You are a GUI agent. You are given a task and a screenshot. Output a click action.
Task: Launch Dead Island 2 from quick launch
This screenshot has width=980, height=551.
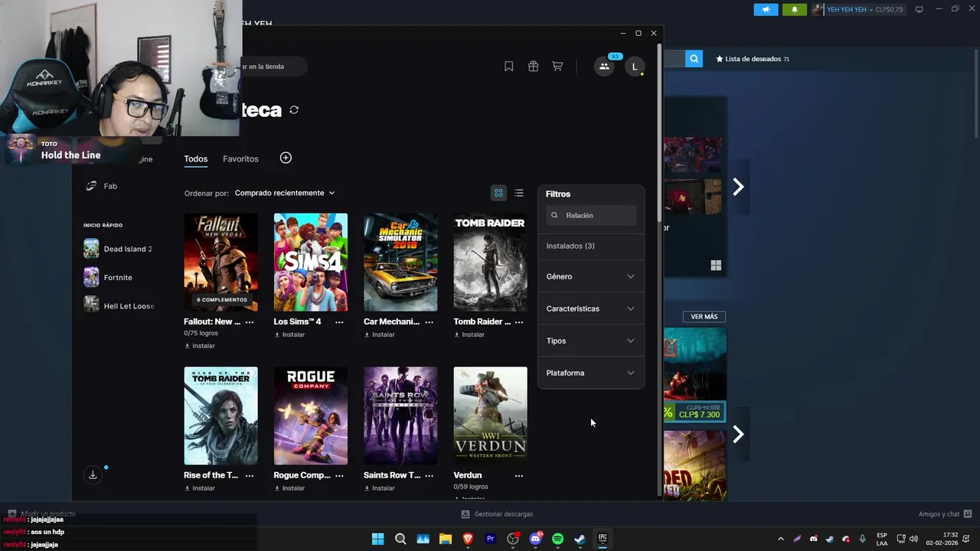[x=119, y=249]
